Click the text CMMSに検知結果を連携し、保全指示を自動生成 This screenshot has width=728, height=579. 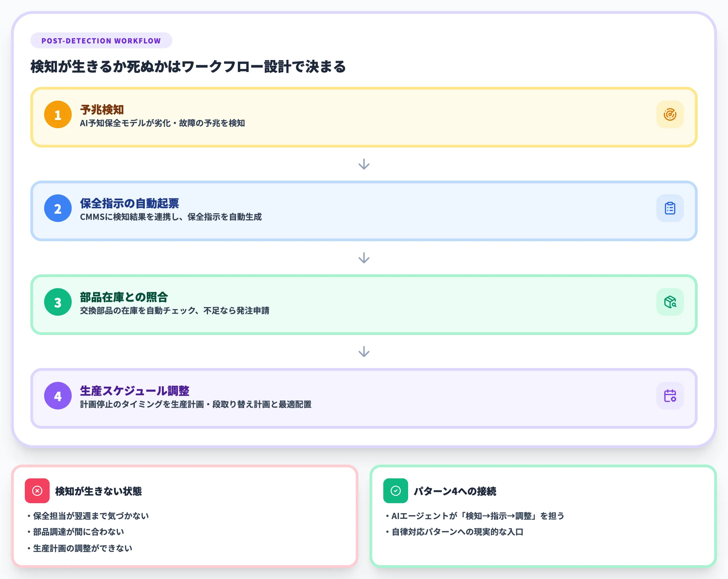click(171, 217)
